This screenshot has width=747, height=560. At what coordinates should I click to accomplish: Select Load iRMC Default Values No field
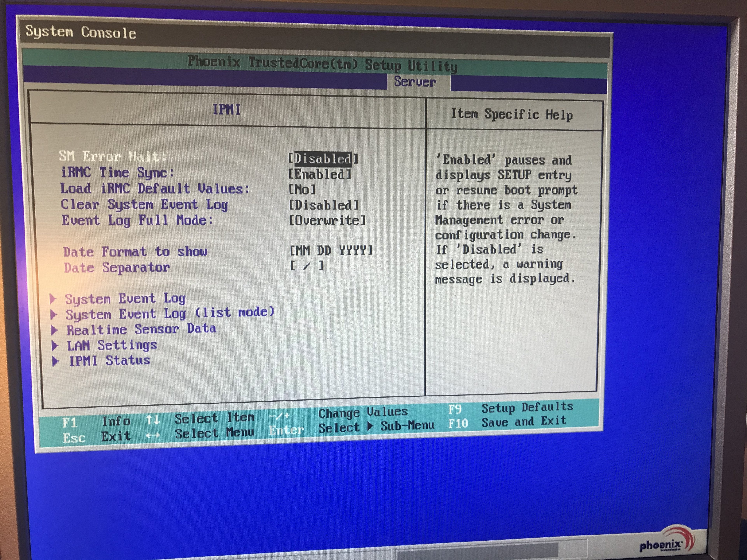pyautogui.click(x=302, y=189)
